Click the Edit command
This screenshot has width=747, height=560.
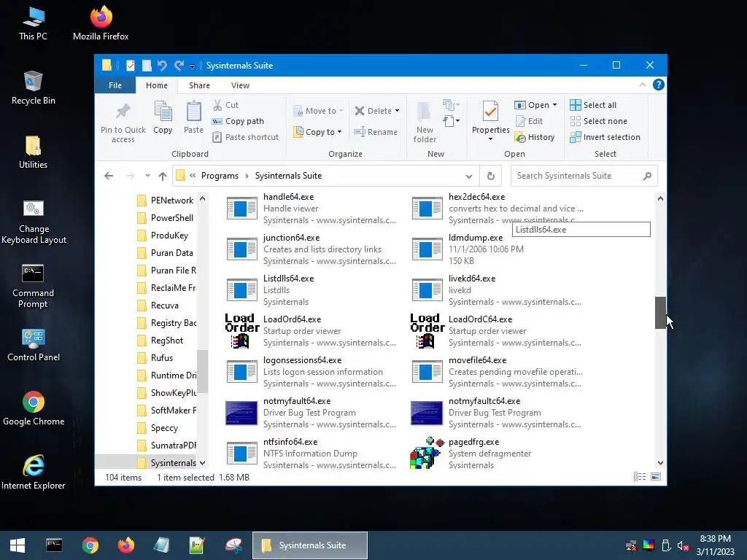point(529,121)
